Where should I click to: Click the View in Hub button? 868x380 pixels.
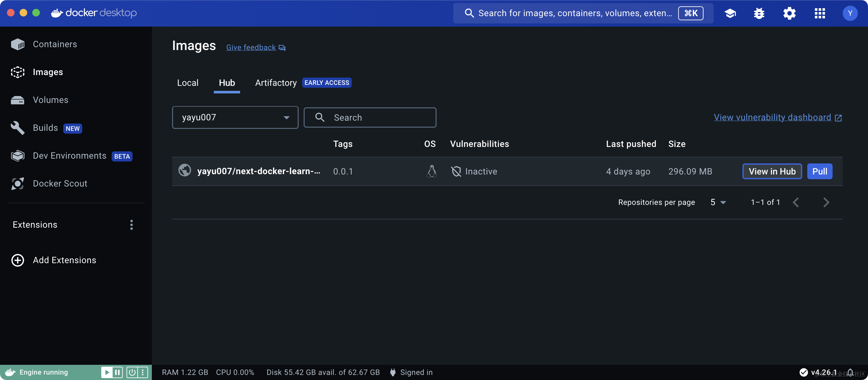(x=772, y=171)
